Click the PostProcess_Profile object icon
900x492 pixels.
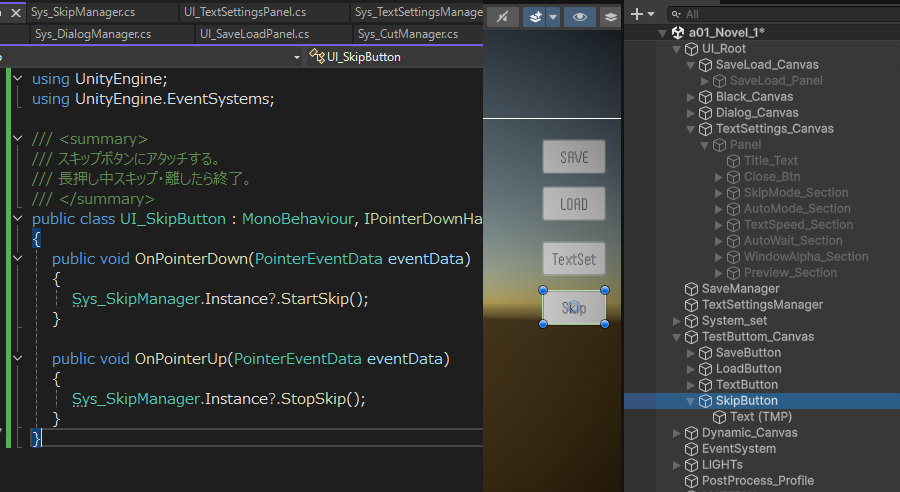691,481
